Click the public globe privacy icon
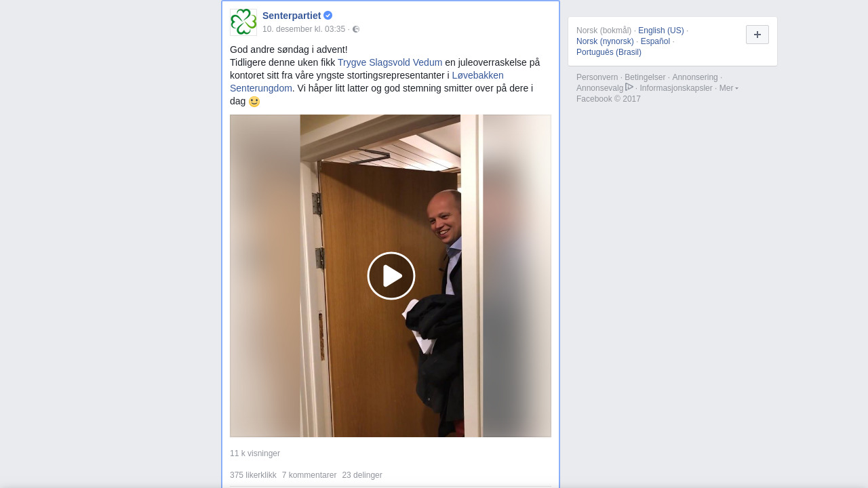Screen dimensions: 868x488 [x=356, y=29]
